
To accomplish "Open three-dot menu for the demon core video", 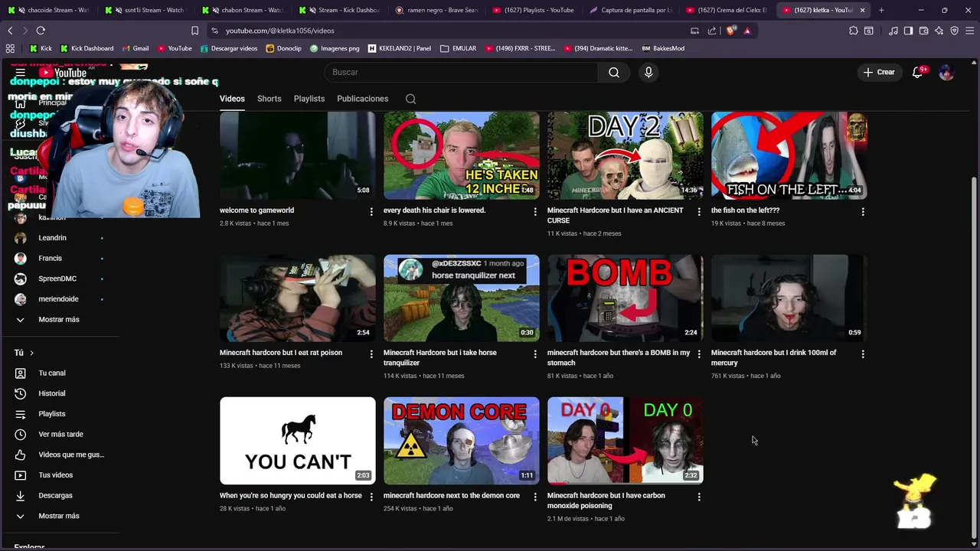I will (535, 497).
